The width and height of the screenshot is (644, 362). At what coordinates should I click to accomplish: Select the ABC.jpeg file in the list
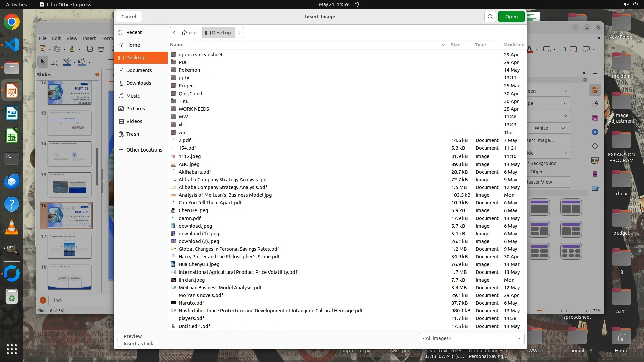click(189, 164)
